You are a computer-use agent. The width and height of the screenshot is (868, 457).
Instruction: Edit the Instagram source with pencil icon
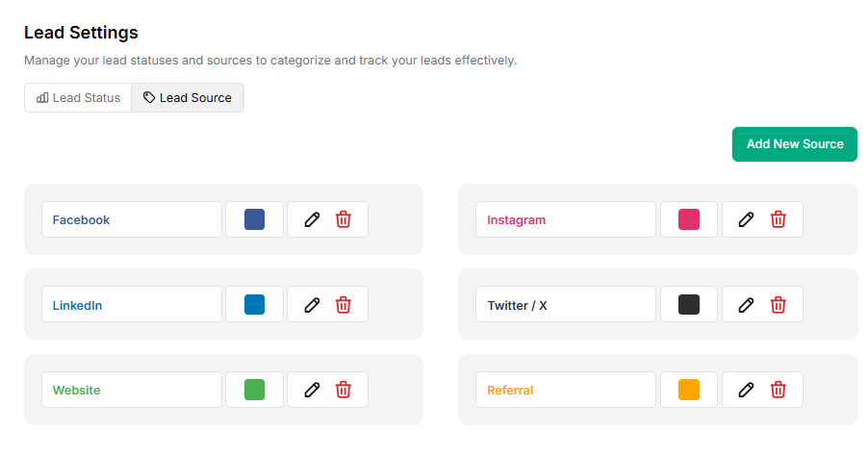tap(746, 219)
